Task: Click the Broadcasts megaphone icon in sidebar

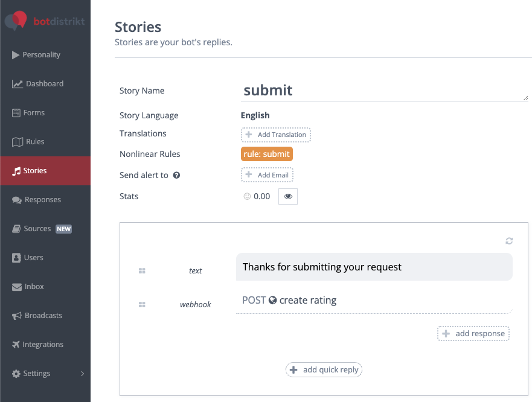Action: 17,316
